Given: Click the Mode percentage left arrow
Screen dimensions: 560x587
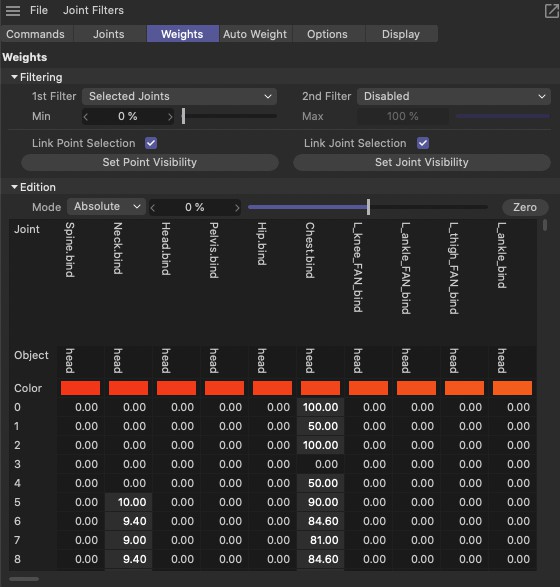Looking at the screenshot, I should pyautogui.click(x=153, y=208).
